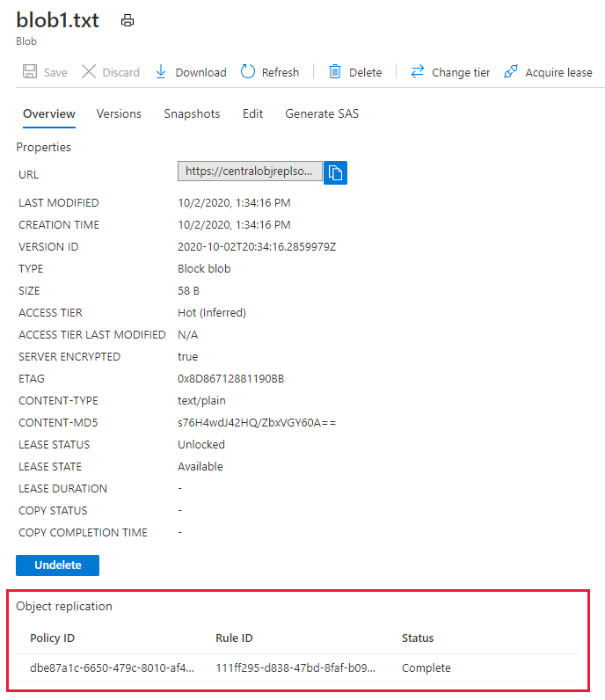Click the Policy ID column header
The width and height of the screenshot is (605, 700).
52,638
